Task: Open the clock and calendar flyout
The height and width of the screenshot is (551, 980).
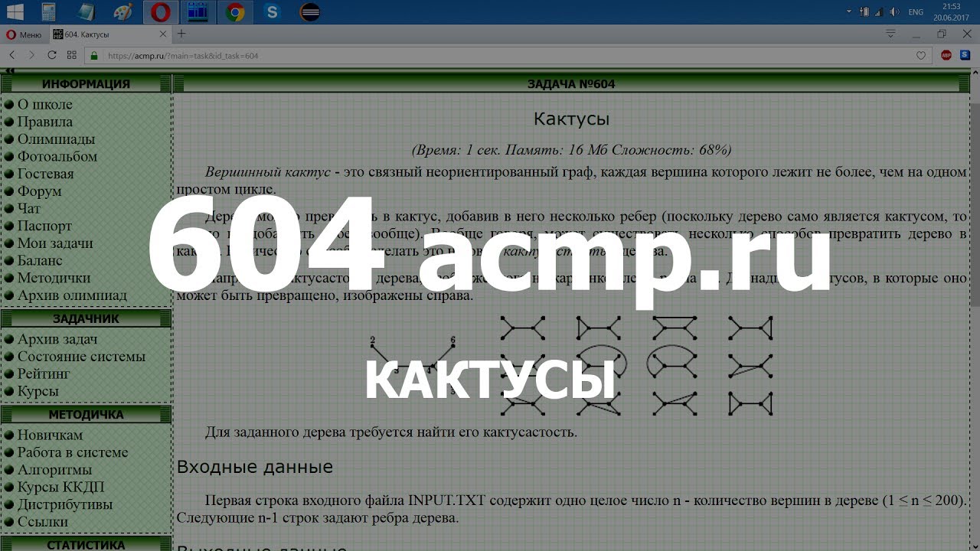Action: click(952, 12)
